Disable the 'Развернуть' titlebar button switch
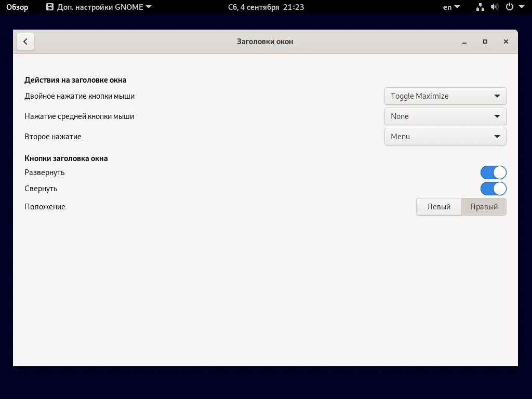The height and width of the screenshot is (399, 532). (x=493, y=172)
